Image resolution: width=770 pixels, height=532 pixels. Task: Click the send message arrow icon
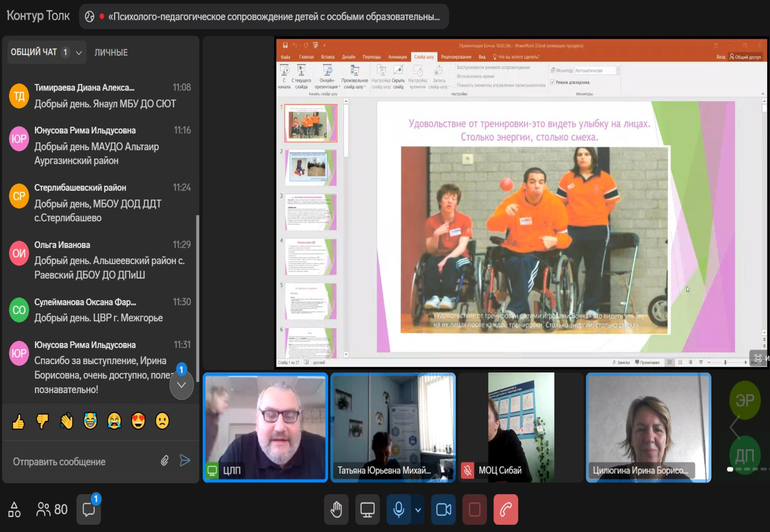click(x=185, y=460)
